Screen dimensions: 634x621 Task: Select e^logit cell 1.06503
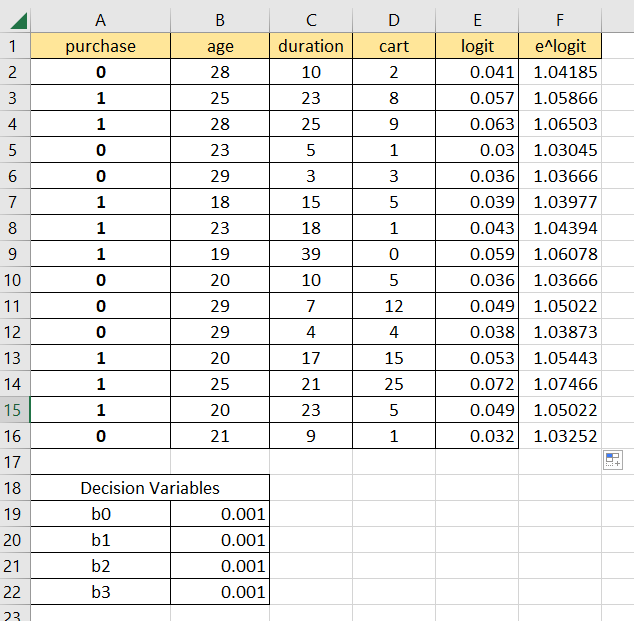560,124
